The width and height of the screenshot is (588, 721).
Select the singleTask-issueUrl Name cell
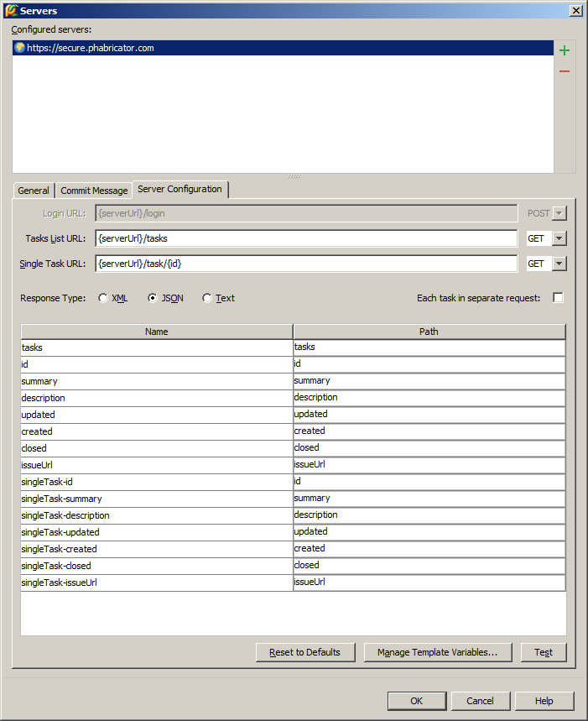(x=157, y=583)
